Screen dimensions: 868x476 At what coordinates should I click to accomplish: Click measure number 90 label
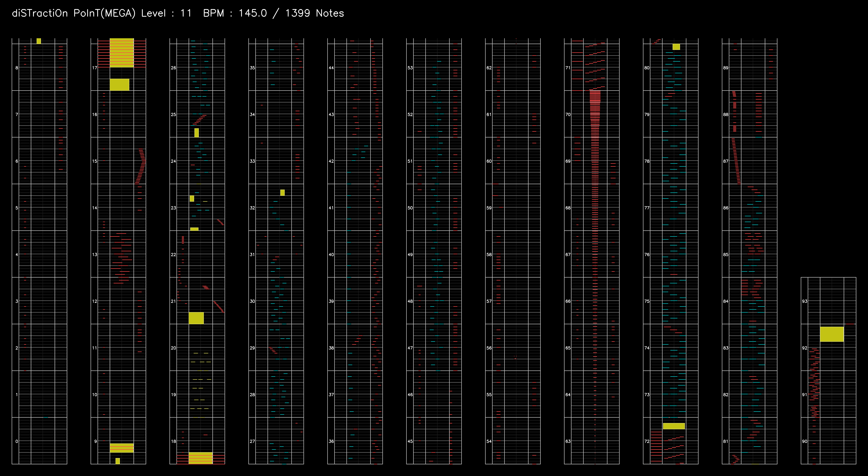[805, 441]
